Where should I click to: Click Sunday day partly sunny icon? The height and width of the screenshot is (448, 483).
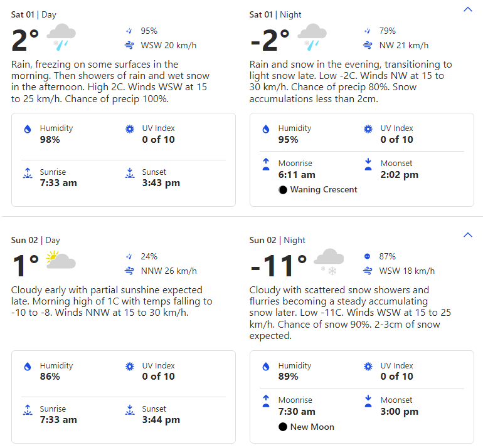[61, 261]
